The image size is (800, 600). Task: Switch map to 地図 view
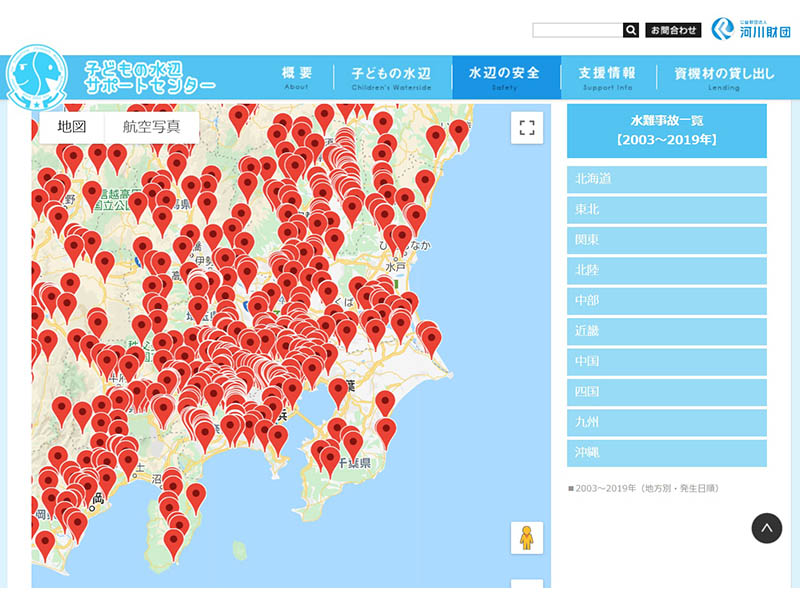point(72,127)
